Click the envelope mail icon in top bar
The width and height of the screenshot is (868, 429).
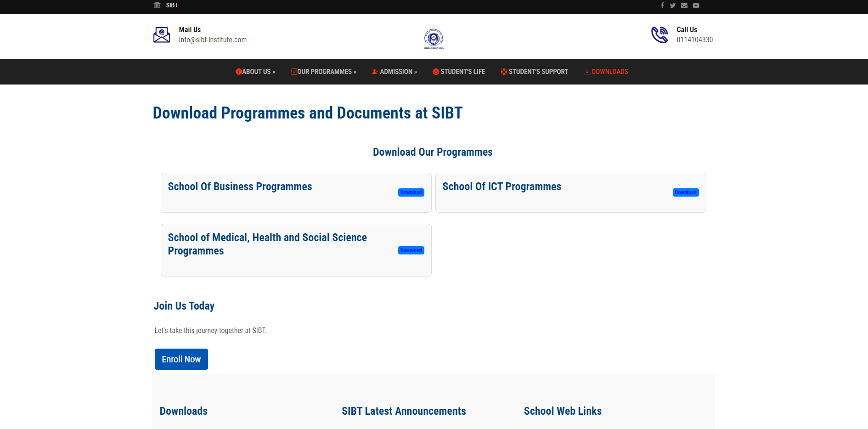click(x=684, y=6)
